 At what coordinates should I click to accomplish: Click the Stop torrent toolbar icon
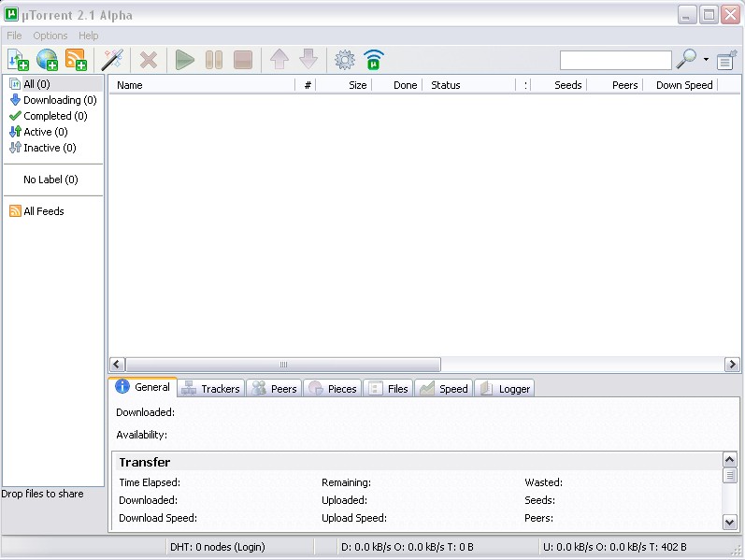[x=243, y=61]
